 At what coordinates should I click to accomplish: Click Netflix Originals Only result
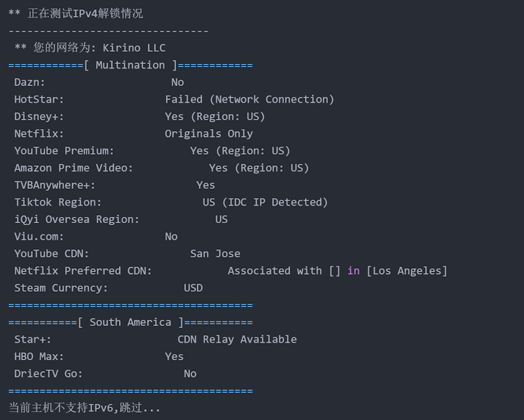point(209,134)
